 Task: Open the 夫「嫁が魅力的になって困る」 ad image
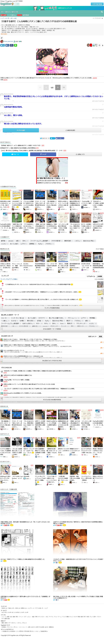[52, 170]
